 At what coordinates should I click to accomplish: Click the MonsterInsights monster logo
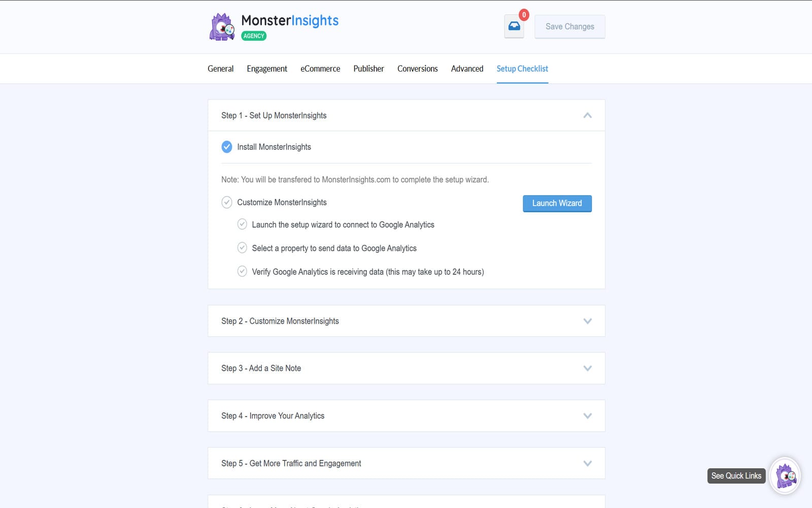[222, 27]
